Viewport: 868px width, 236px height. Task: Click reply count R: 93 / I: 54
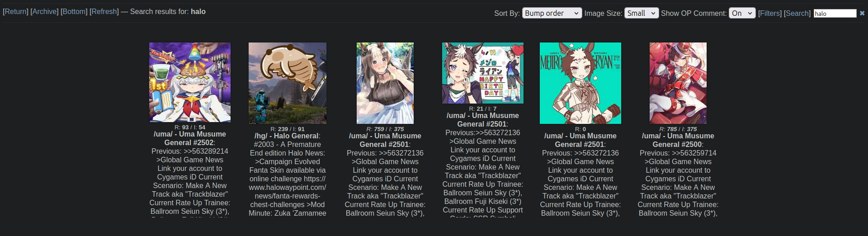click(190, 127)
